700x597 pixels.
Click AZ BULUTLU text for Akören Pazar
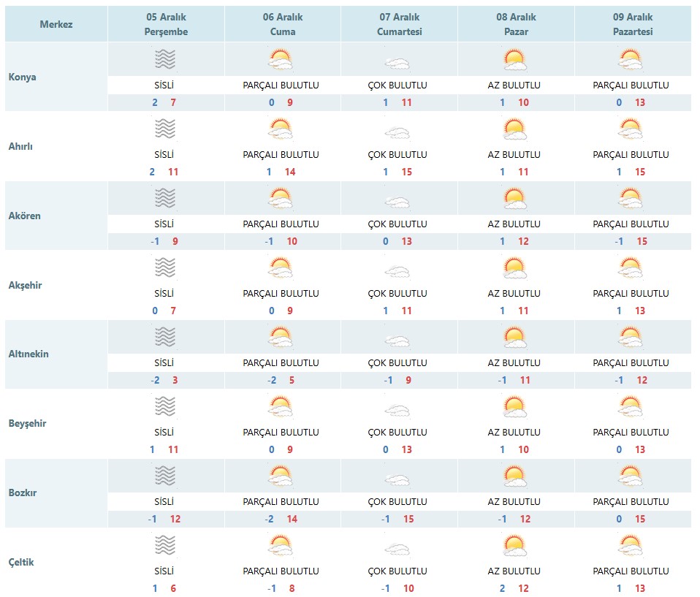tap(514, 224)
